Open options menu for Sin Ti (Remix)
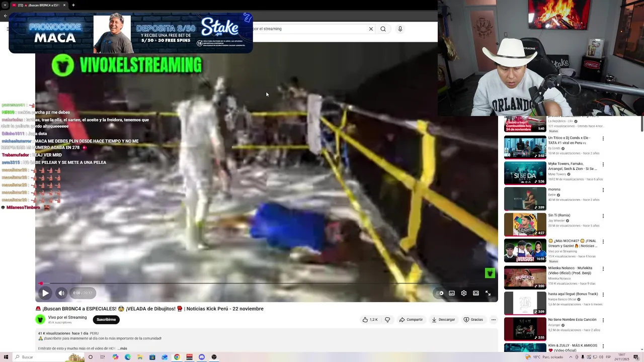Screen dimensions: 644x362 (x=603, y=216)
